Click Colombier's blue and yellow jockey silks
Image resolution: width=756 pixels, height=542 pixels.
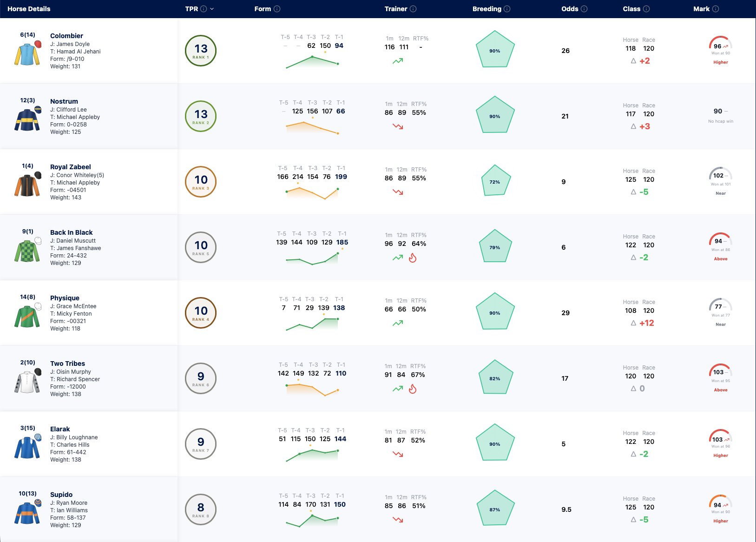27,53
